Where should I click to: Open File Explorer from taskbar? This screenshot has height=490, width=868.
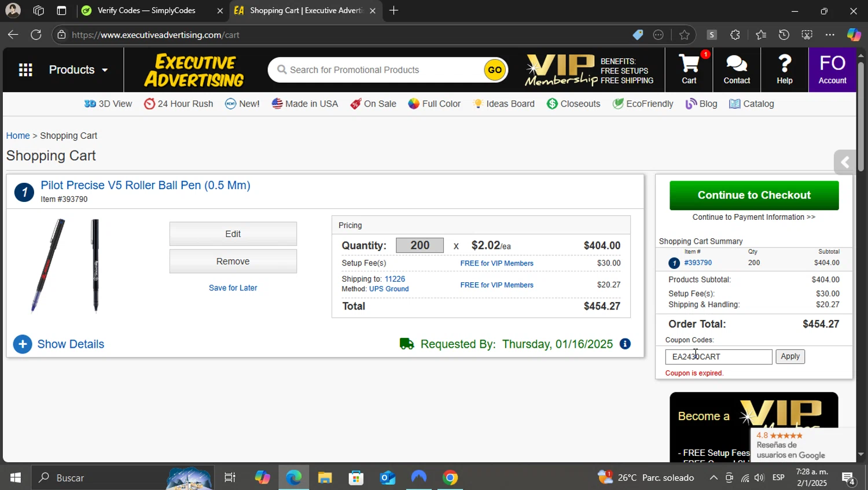point(325,478)
